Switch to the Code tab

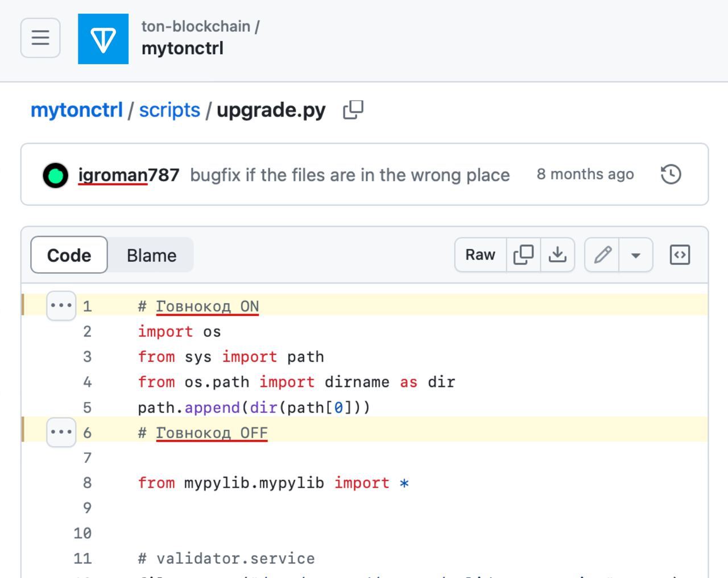[69, 255]
